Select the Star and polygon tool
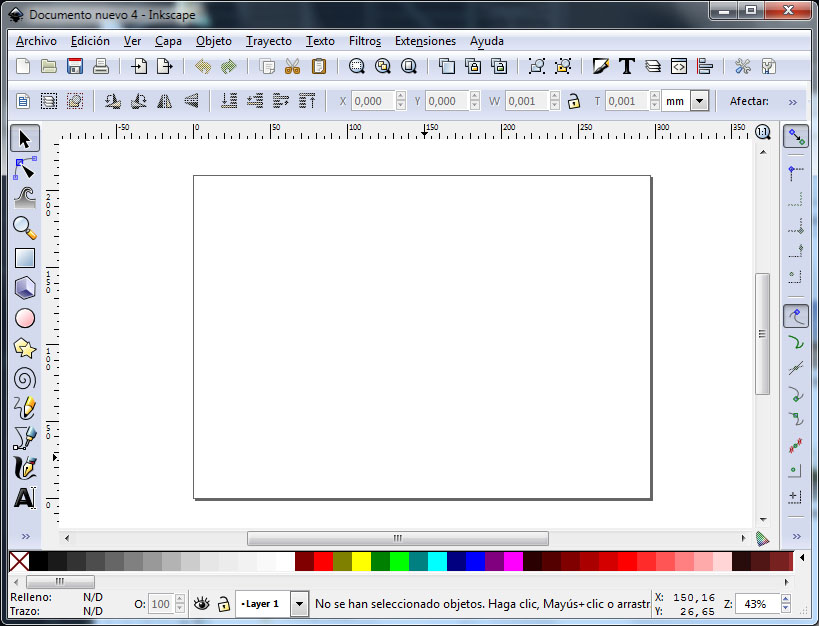Screen dimensions: 819x626 click(25, 348)
